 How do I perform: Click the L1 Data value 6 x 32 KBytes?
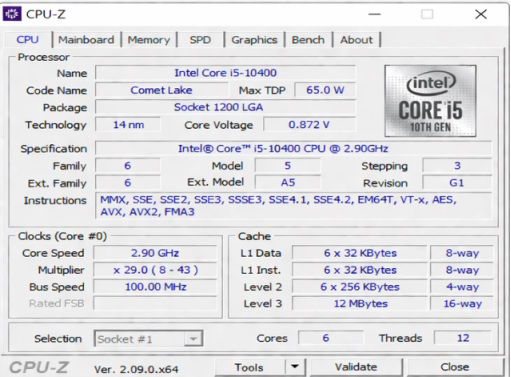coord(360,253)
